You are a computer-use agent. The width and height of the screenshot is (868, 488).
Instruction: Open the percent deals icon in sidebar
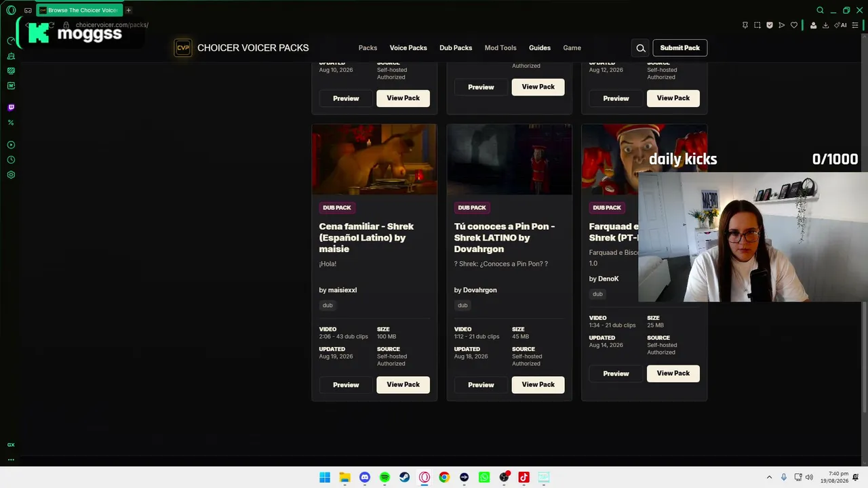pos(11,123)
